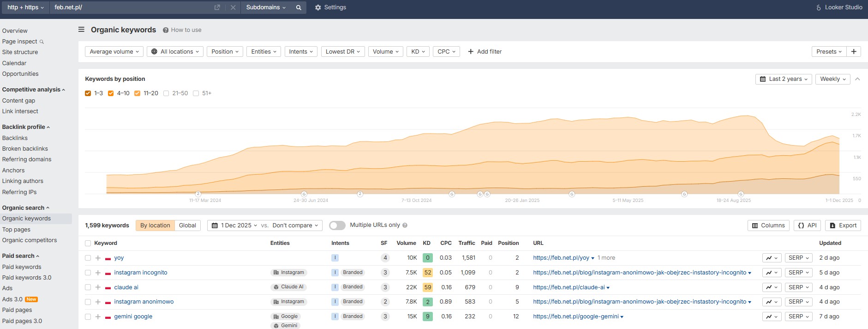
Task: Switch to the Global tab
Action: 187,225
